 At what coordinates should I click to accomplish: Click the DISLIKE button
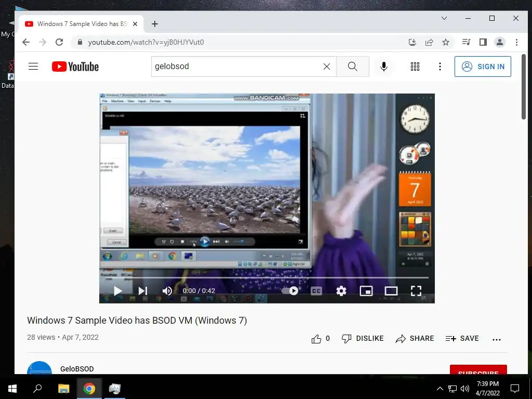click(363, 339)
